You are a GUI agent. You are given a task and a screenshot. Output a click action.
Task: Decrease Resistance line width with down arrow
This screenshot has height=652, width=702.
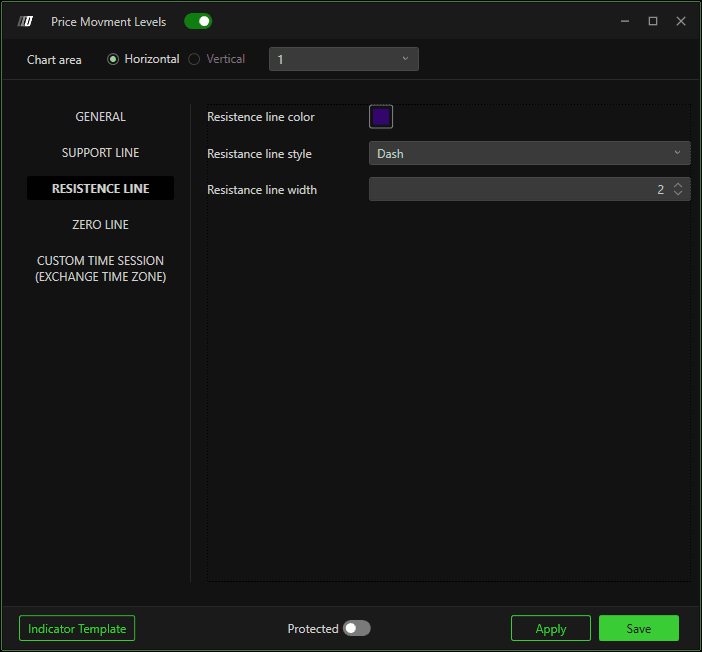tap(678, 193)
